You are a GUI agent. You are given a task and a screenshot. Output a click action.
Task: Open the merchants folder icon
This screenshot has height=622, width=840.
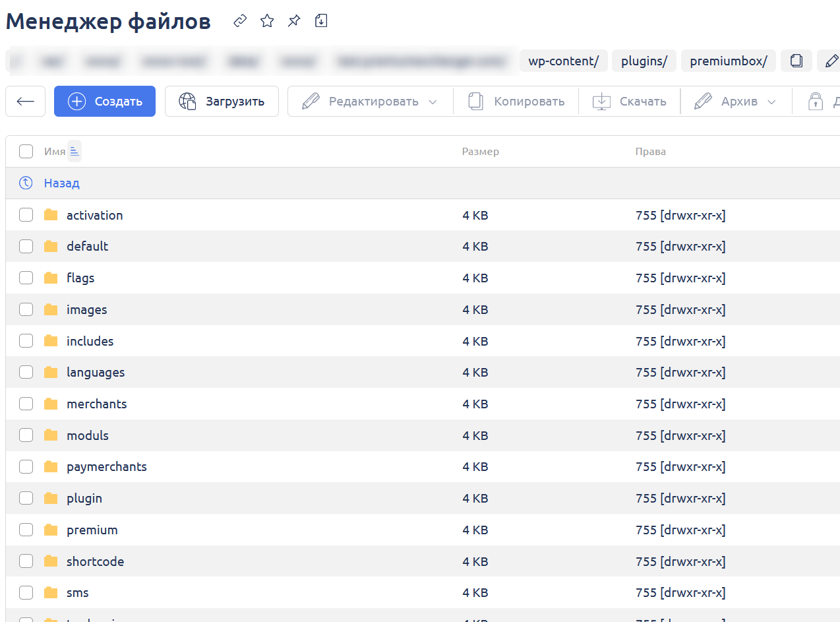(x=51, y=404)
